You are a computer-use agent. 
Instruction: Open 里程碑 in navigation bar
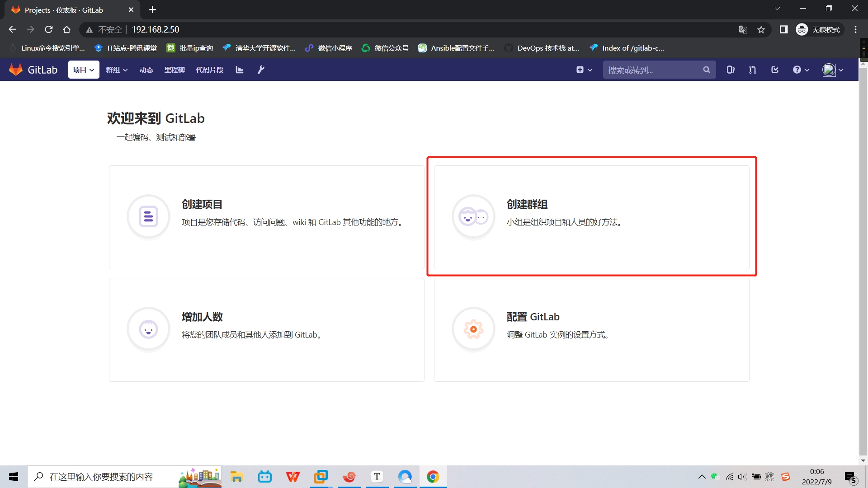tap(175, 70)
